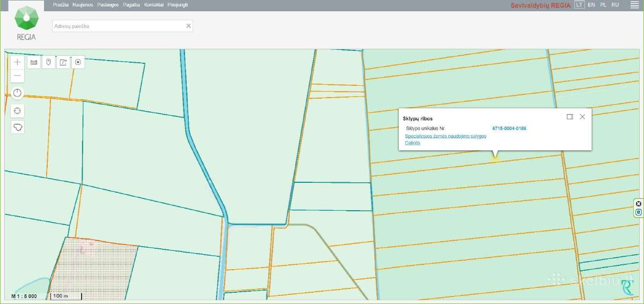Switch language to EN
644x304 pixels.
pyautogui.click(x=591, y=4)
